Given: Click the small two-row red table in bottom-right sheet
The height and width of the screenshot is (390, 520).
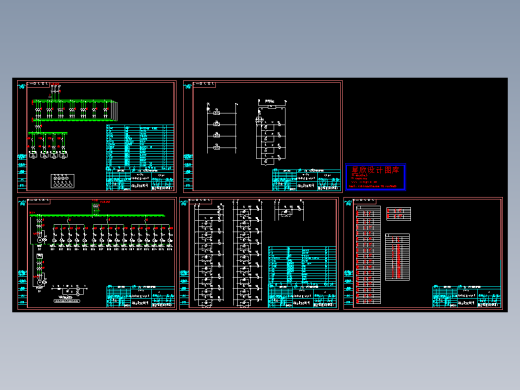Looking at the screenshot, I should point(399,214).
